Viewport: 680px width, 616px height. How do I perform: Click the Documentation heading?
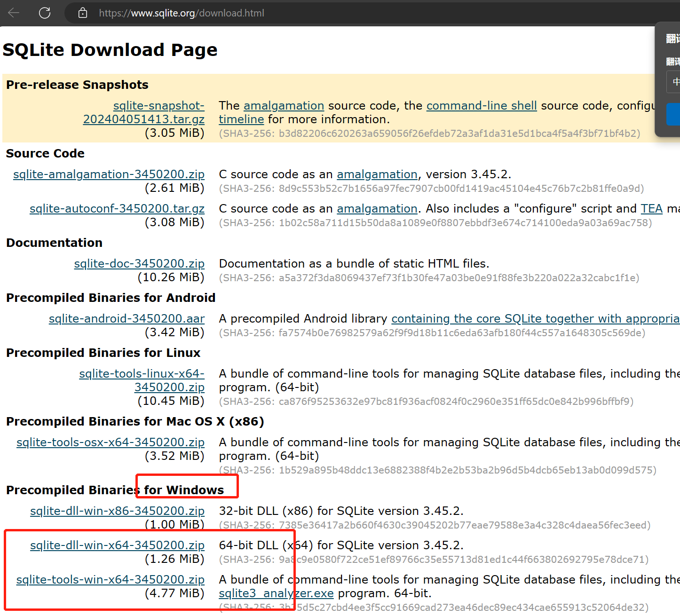click(x=54, y=243)
